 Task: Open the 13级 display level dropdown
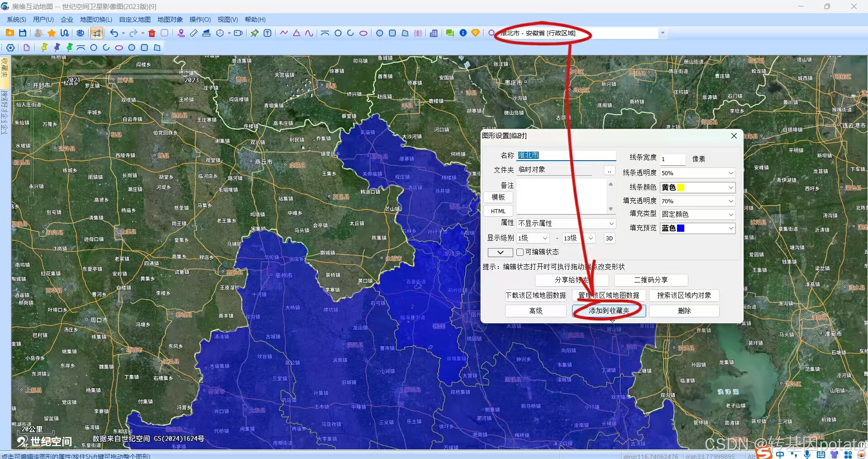(x=578, y=238)
